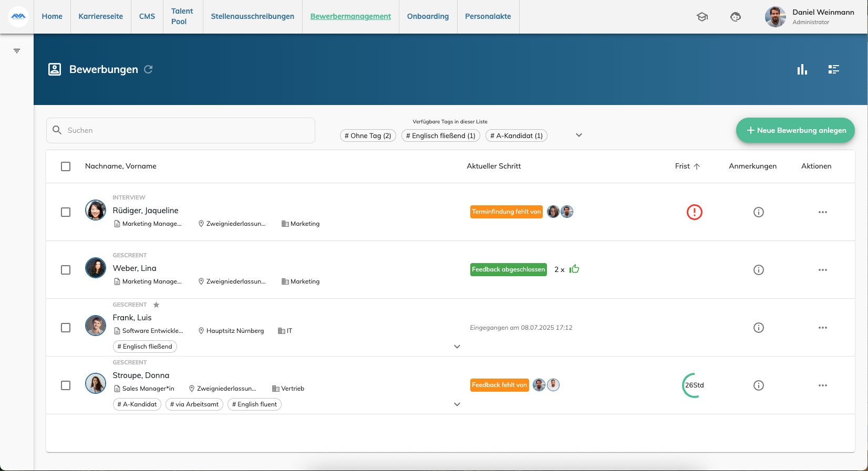Expand the Frank, Luis row details

[x=457, y=347]
